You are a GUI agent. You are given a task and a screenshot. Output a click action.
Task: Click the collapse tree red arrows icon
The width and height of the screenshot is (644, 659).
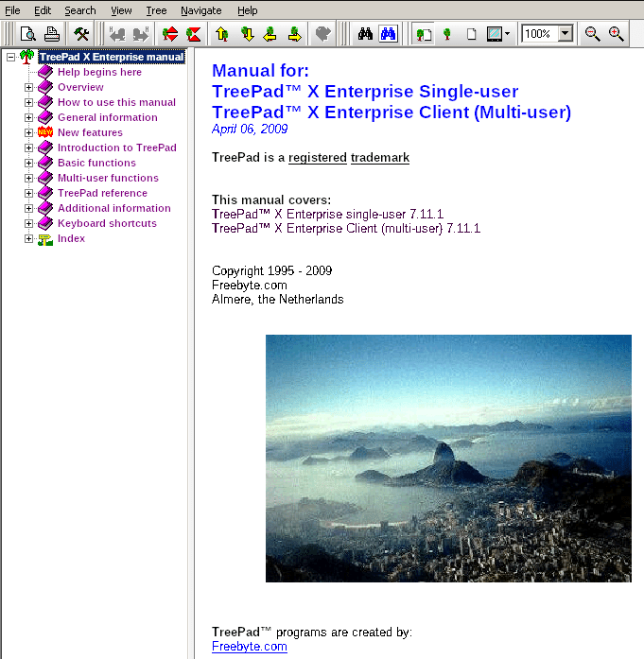pos(194,34)
